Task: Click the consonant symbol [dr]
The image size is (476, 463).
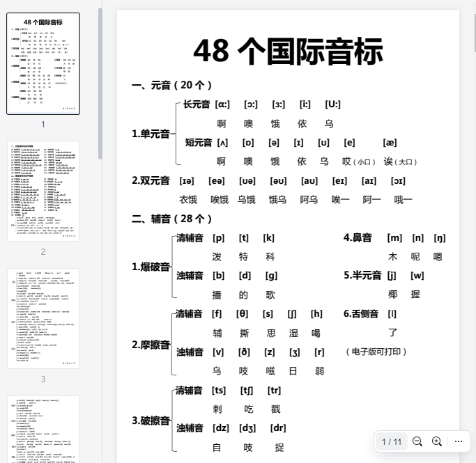Action: [x=278, y=428]
